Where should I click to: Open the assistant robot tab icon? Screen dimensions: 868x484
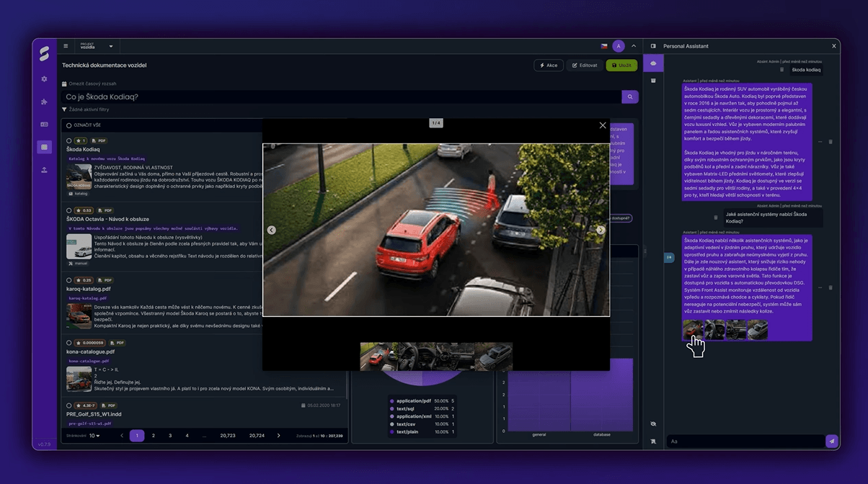pos(653,63)
